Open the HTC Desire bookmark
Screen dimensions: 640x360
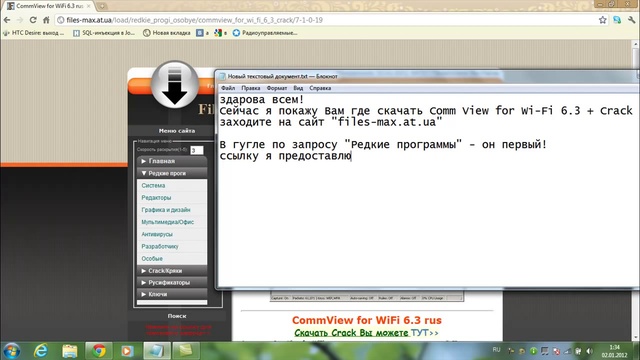coord(34,33)
